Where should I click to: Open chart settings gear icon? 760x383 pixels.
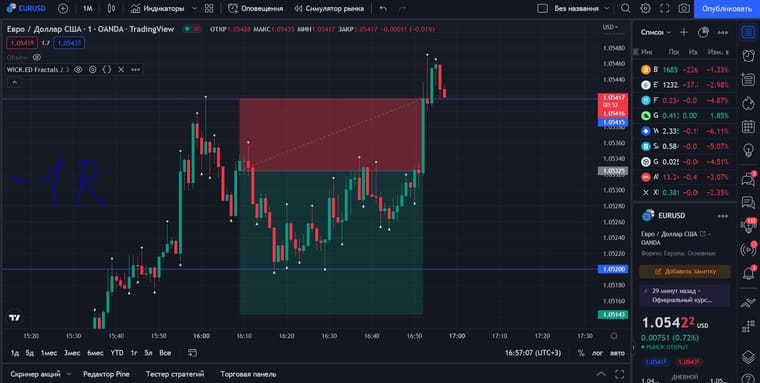click(x=645, y=8)
